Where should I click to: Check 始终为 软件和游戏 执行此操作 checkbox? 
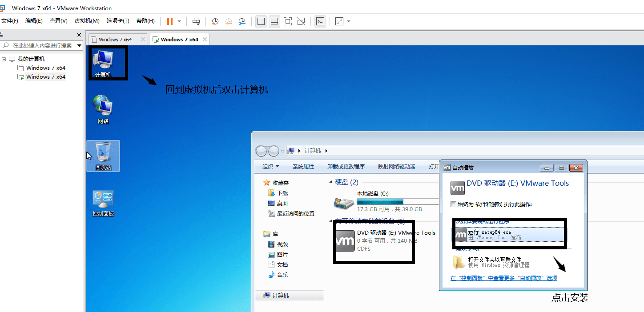[453, 204]
